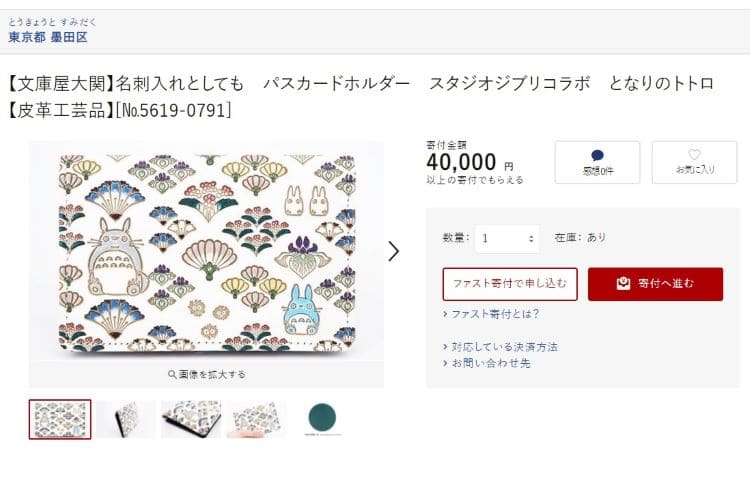The height and width of the screenshot is (482, 750).
Task: Click the teal circle thumbnail
Action: click(x=322, y=419)
